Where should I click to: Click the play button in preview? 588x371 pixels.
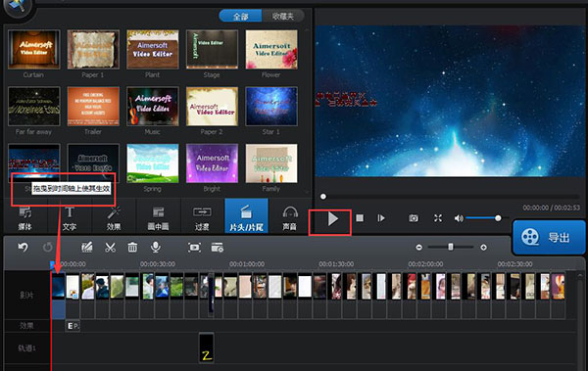coord(332,218)
